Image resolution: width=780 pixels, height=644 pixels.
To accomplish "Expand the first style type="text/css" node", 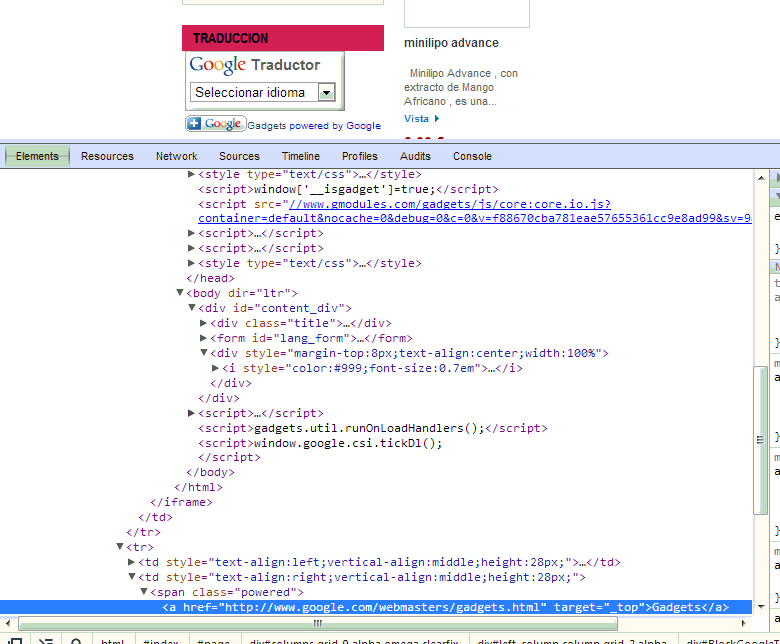I will point(191,174).
